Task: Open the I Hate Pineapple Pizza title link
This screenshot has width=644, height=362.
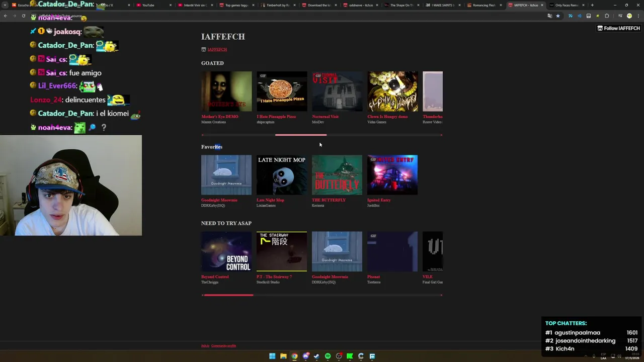Action: click(x=276, y=117)
